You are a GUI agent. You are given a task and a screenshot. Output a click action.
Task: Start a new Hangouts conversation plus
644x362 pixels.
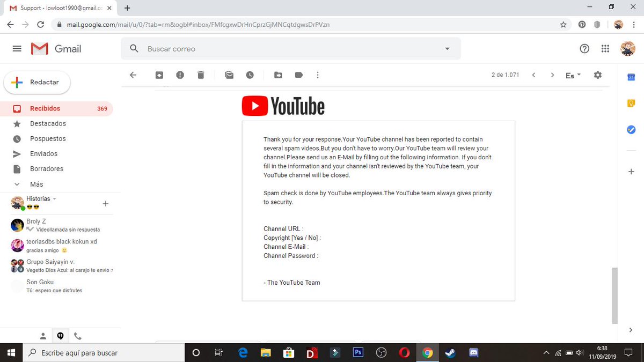click(105, 204)
